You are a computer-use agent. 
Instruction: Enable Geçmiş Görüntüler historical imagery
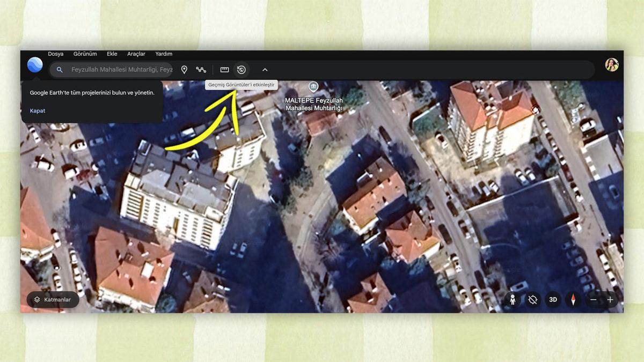click(241, 70)
